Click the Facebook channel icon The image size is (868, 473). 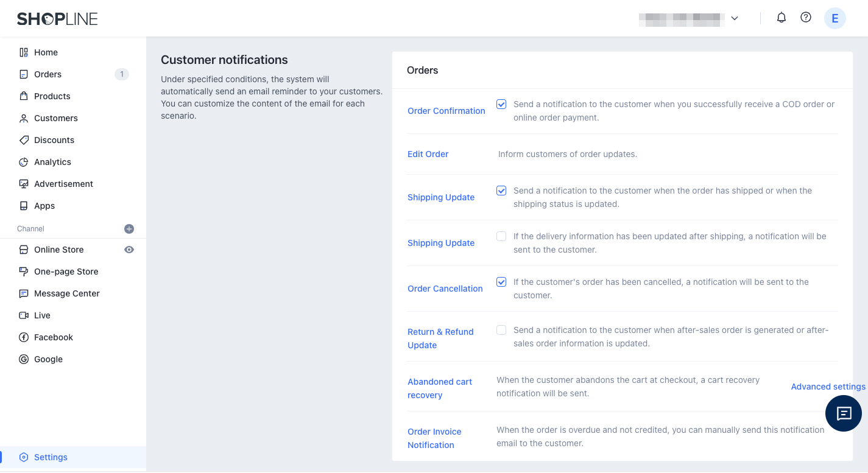[24, 337]
